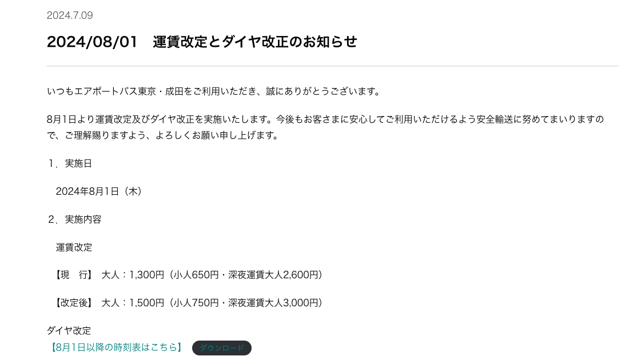Click the 【改定後】 label
The height and width of the screenshot is (364, 633).
click(x=74, y=303)
